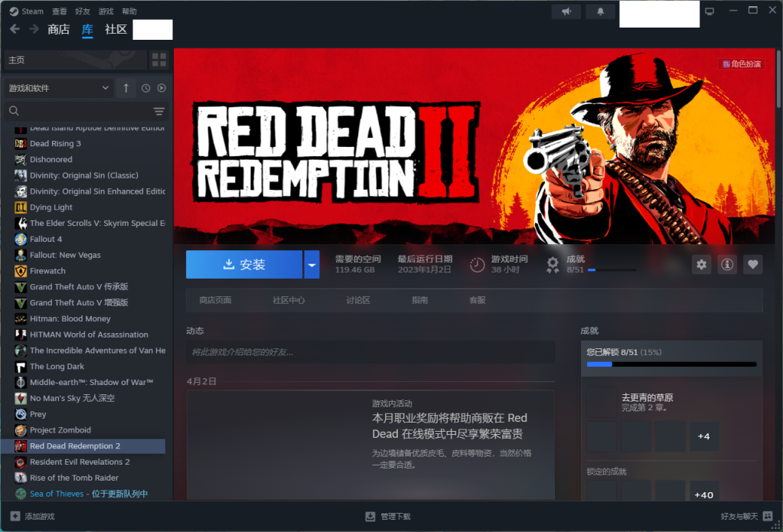Select Red Dead Redemption 2 in list

point(83,446)
